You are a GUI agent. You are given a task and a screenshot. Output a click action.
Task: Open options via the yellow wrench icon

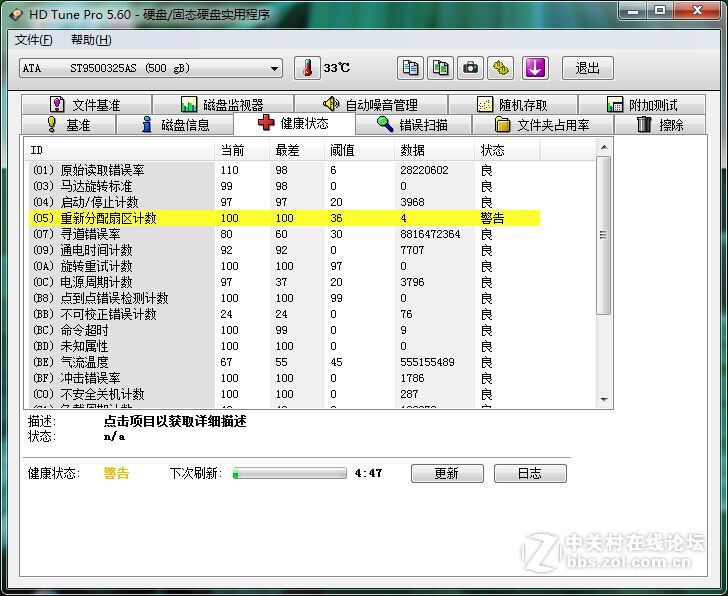coord(500,68)
